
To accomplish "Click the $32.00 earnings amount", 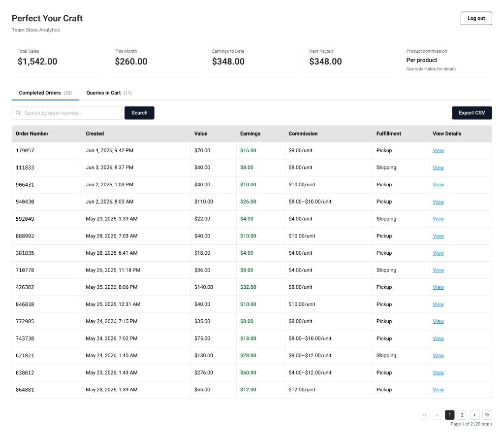I will 248,287.
